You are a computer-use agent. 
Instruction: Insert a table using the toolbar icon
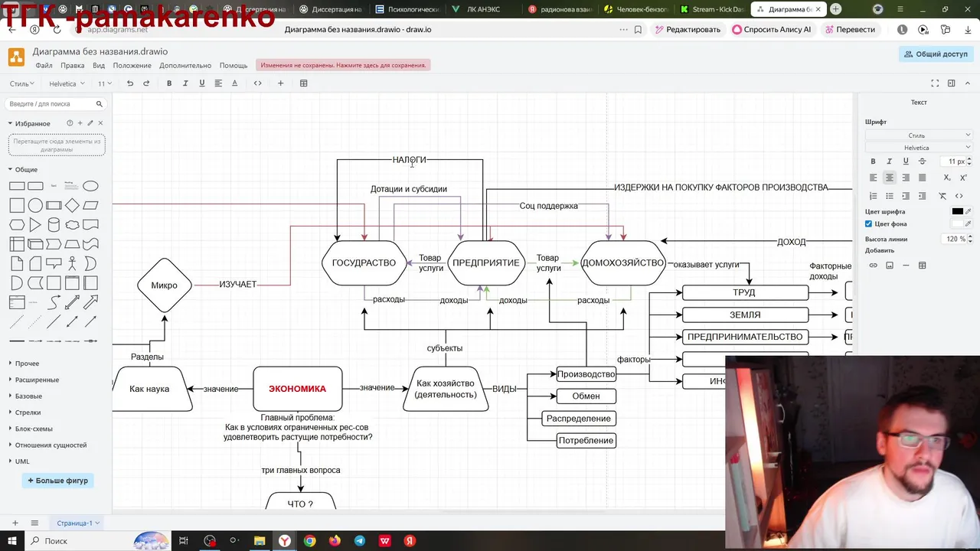coord(303,83)
